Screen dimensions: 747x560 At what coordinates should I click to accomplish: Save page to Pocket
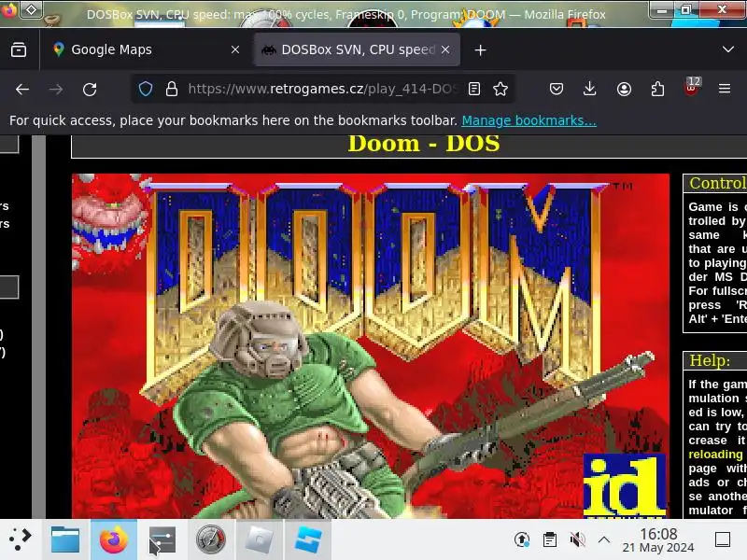[556, 89]
